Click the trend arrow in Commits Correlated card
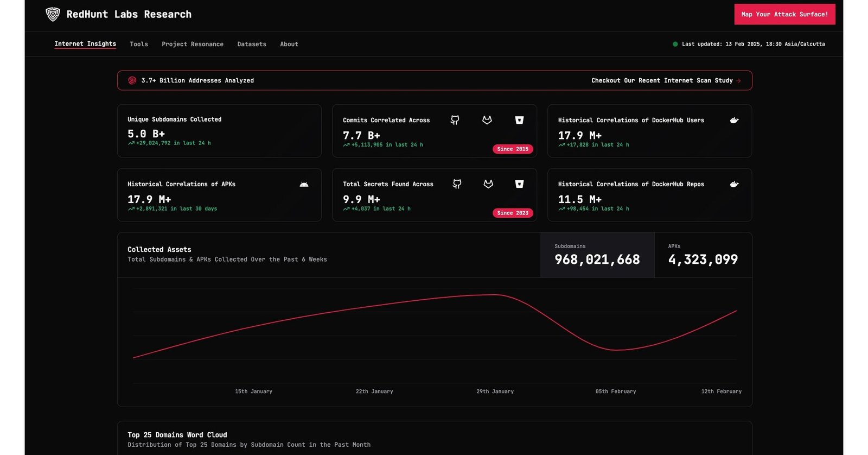Screen dimensions: 868x455 point(346,145)
